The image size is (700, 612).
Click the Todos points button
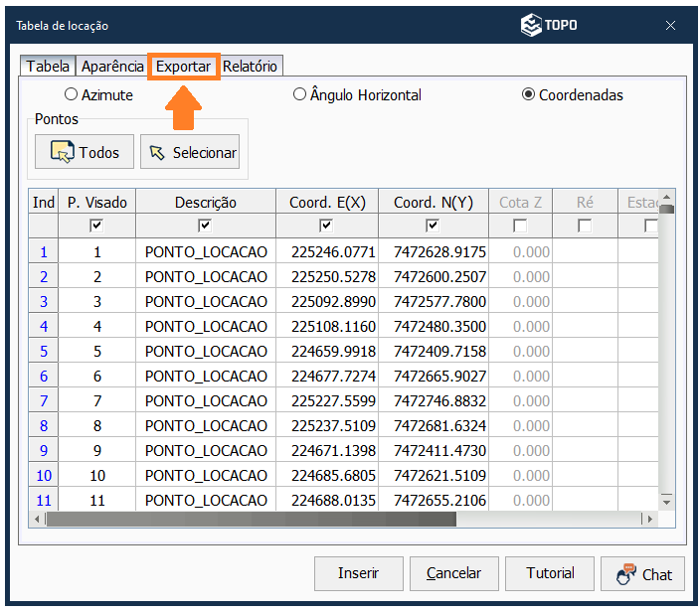[84, 152]
